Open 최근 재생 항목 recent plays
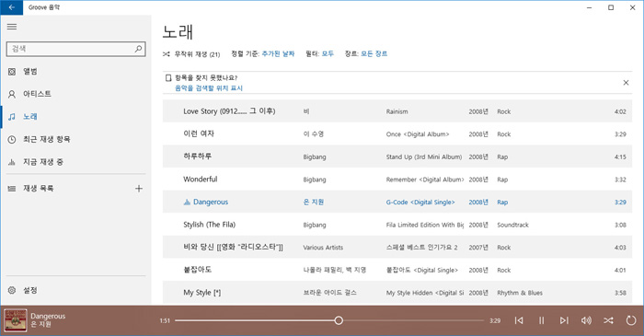644x336 pixels. click(76, 139)
